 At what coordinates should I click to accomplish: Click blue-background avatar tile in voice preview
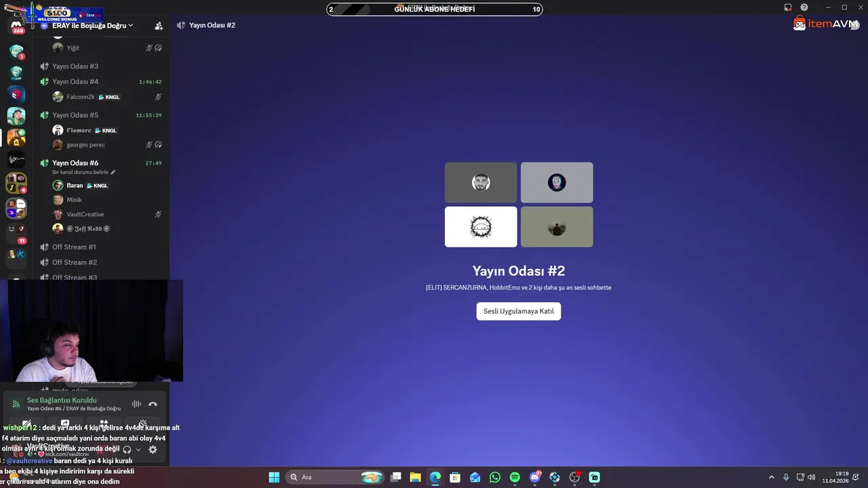(x=557, y=182)
